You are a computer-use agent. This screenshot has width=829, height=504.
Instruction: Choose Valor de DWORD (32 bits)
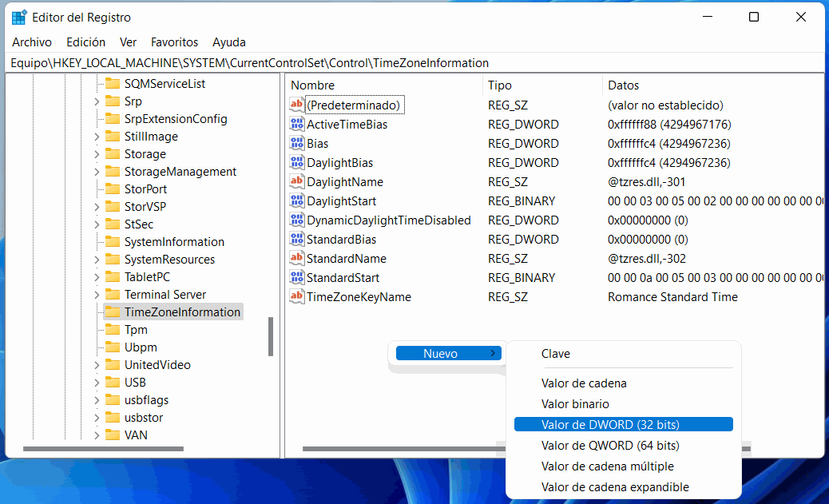coord(610,425)
